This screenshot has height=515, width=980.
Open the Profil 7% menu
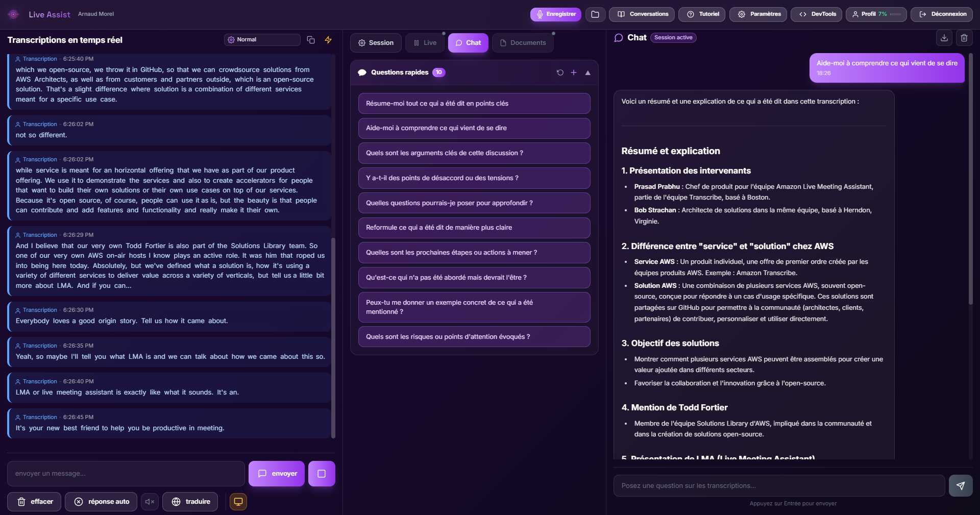pyautogui.click(x=876, y=14)
